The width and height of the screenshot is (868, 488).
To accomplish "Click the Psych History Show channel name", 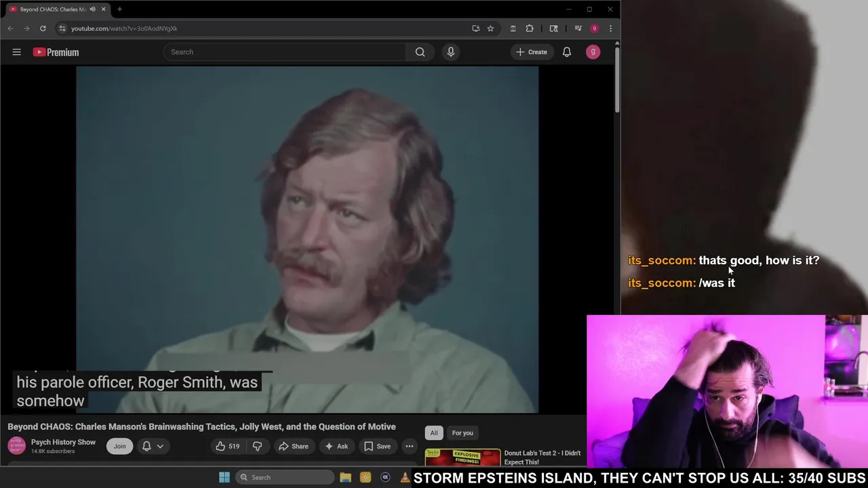I will point(63,442).
